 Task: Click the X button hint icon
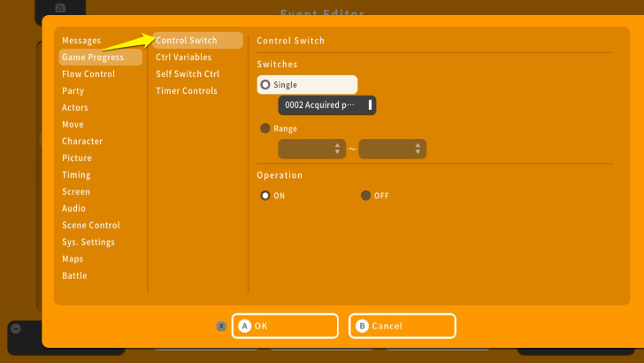[221, 327]
